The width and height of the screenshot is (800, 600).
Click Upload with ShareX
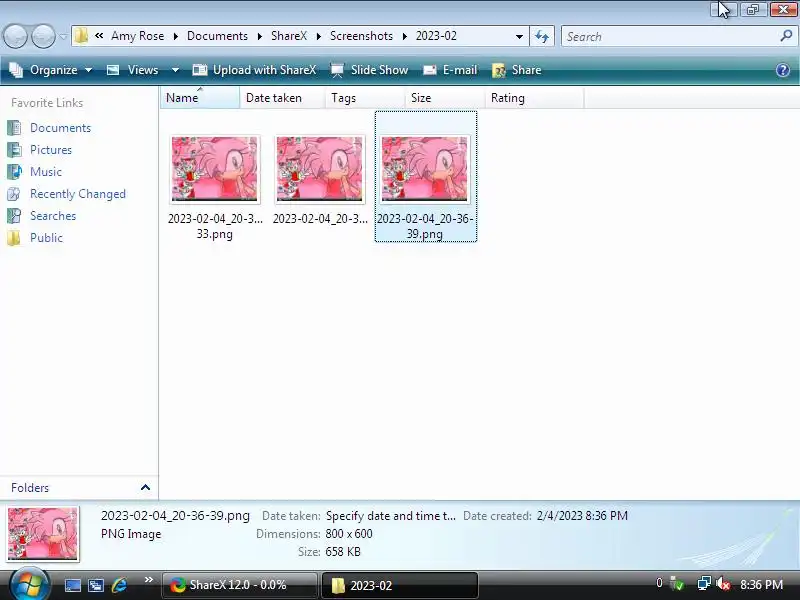point(254,70)
